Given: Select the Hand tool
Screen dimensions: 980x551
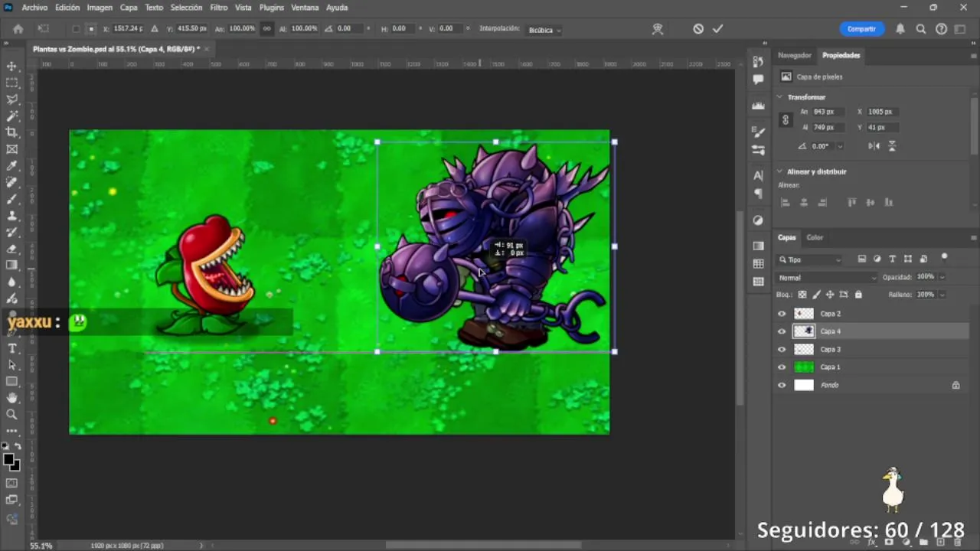Looking at the screenshot, I should (11, 398).
